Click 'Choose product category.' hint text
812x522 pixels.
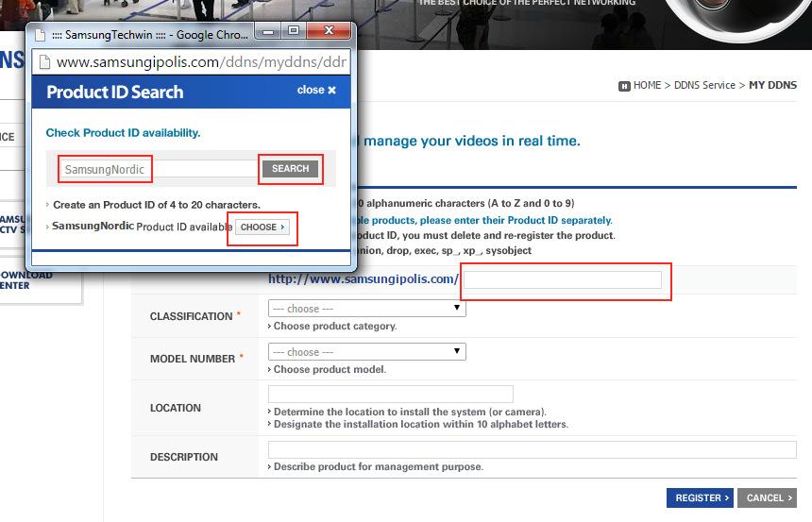click(x=334, y=327)
